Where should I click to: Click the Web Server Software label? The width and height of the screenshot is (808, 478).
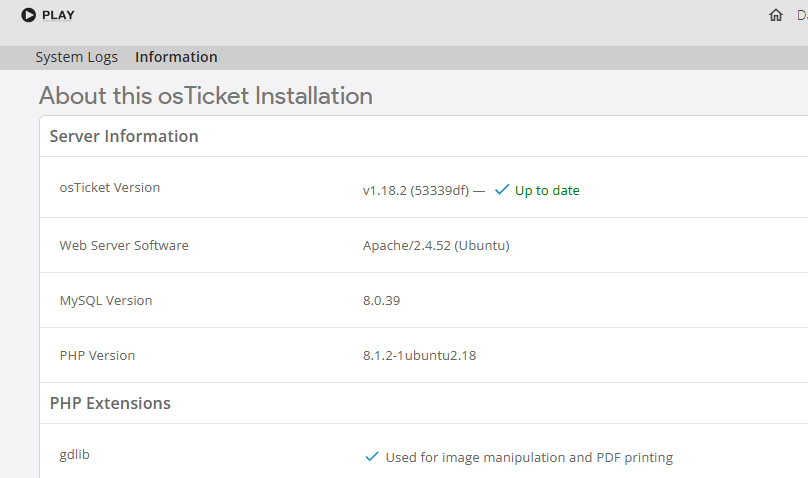click(x=124, y=245)
